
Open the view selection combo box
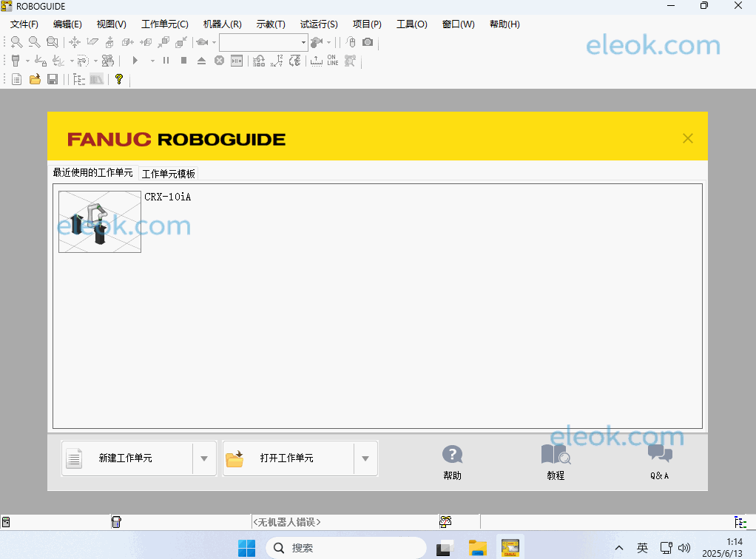coord(263,42)
